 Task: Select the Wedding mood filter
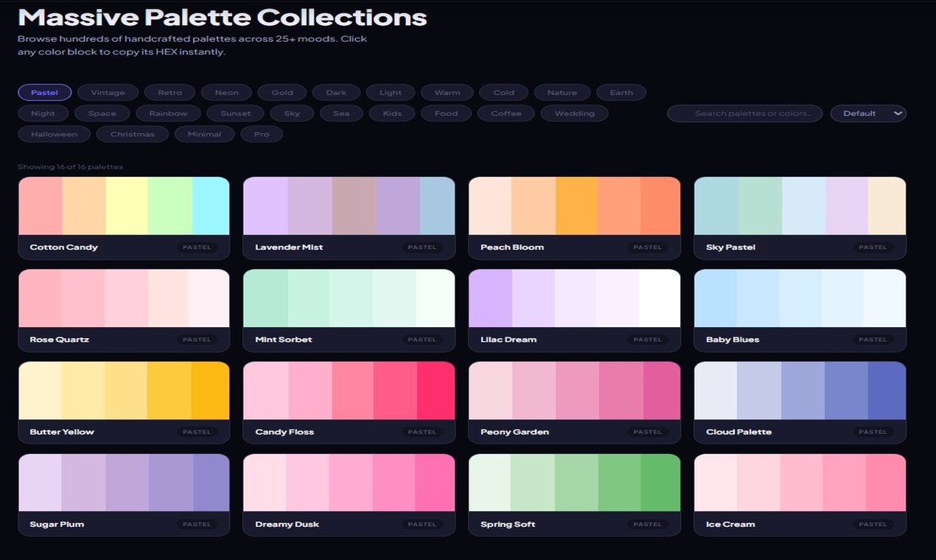(574, 113)
